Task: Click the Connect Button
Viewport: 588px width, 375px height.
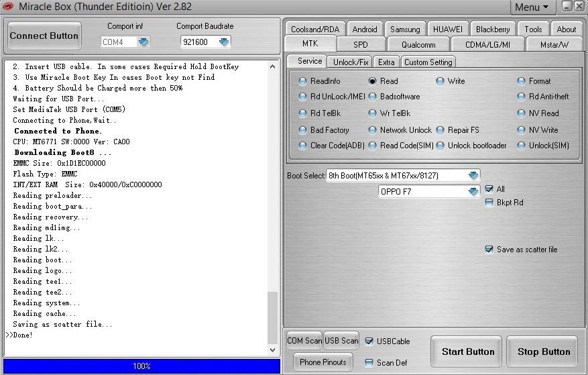Action: pos(44,36)
